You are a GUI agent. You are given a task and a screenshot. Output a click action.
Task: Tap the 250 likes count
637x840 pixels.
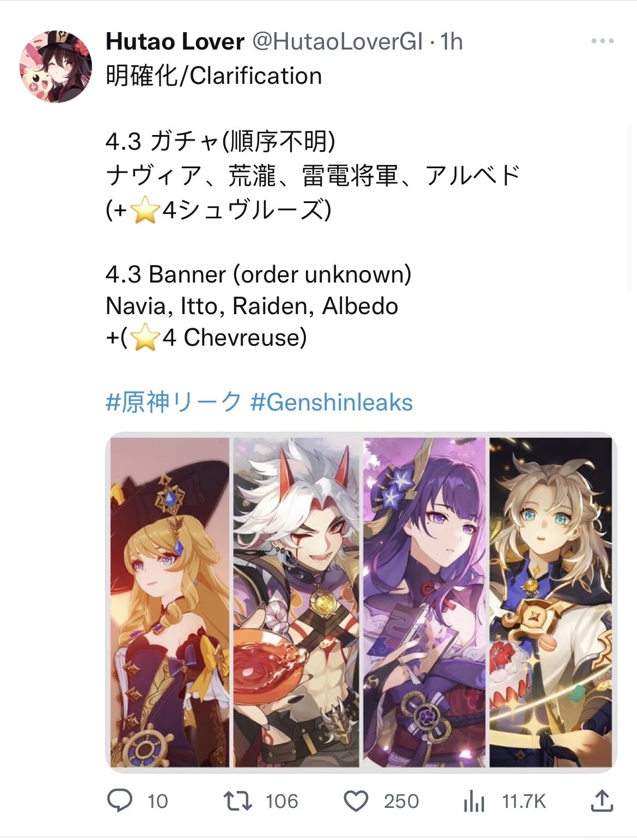[x=401, y=801]
